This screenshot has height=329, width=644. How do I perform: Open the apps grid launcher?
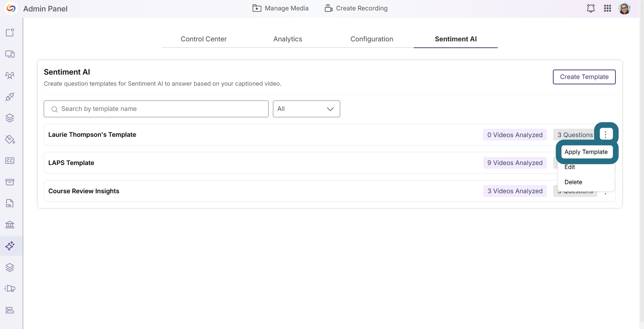click(x=607, y=8)
